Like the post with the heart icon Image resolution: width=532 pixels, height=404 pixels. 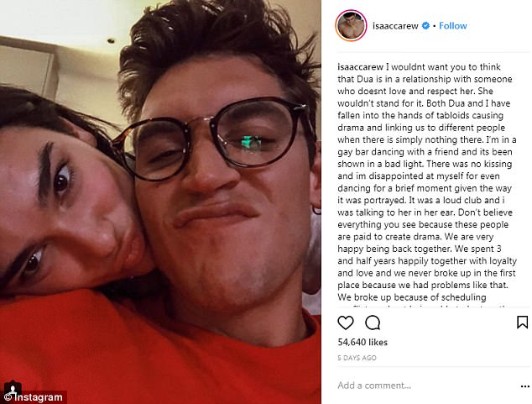pos(346,323)
